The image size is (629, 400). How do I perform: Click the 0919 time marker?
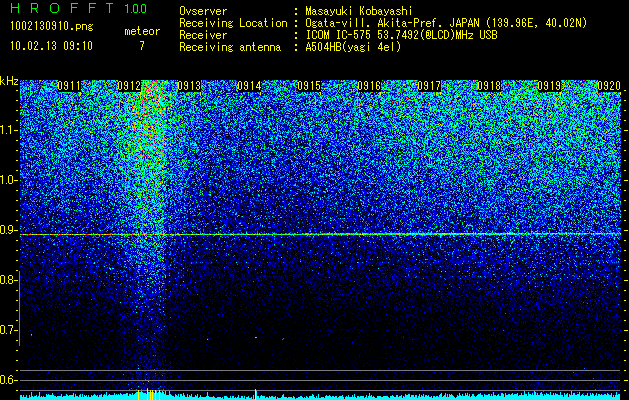point(549,86)
